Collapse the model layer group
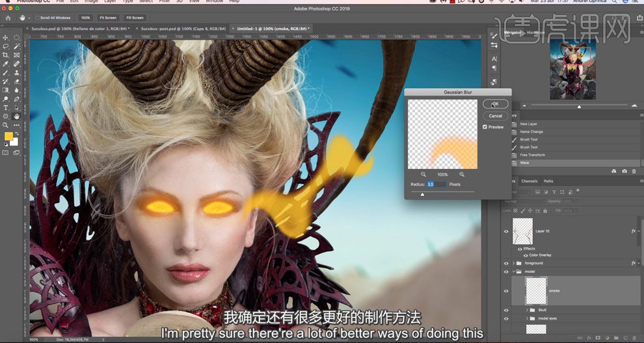This screenshot has width=644, height=343. pos(514,272)
